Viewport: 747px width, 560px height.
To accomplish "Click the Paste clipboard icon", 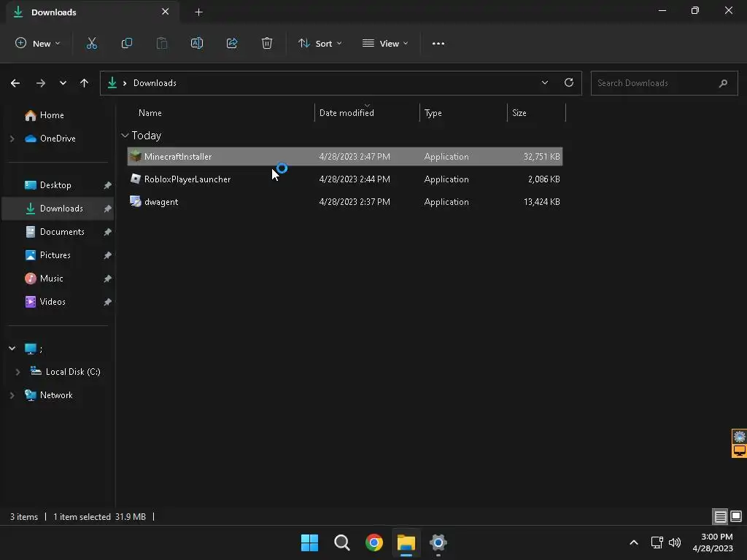I will (x=162, y=43).
